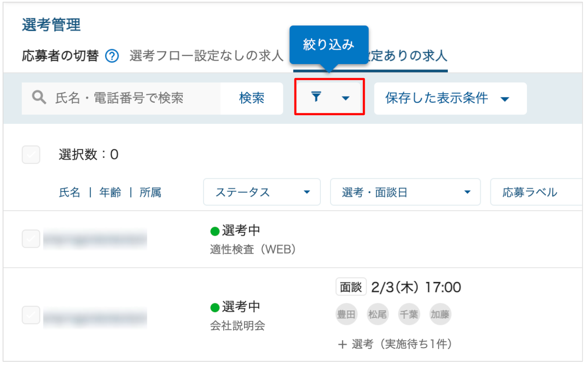The height and width of the screenshot is (367, 588).
Task: Sort by the 年齢 column link
Action: tap(110, 192)
